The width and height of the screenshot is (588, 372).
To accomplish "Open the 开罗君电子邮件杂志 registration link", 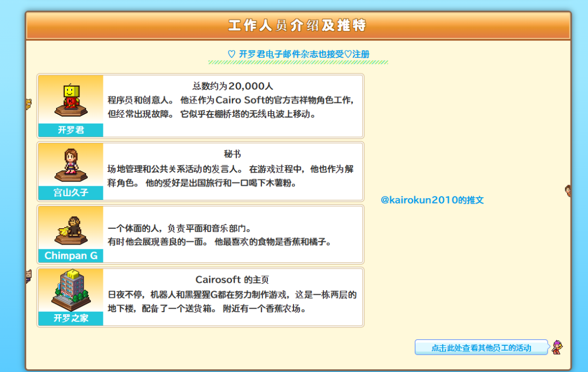I will (x=298, y=54).
